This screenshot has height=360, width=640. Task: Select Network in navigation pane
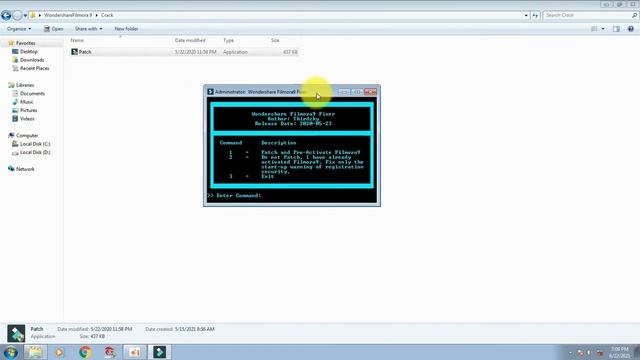pos(25,169)
